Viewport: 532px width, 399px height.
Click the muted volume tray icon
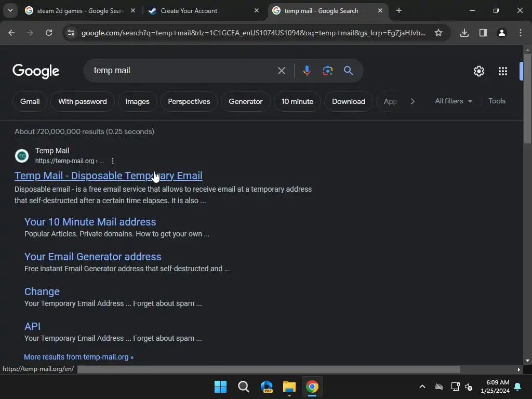[x=469, y=387]
